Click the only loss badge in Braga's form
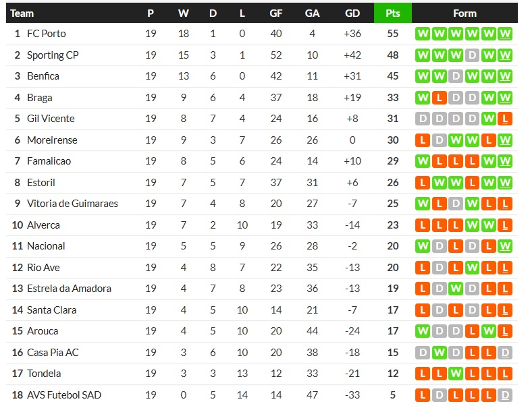This screenshot has width=532, height=410. (x=440, y=98)
